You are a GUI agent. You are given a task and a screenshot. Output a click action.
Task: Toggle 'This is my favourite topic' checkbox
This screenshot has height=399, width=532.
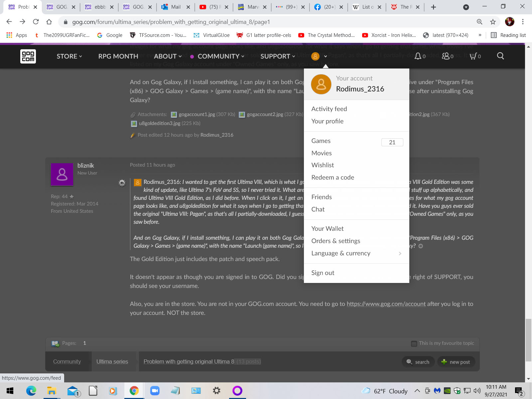click(414, 343)
